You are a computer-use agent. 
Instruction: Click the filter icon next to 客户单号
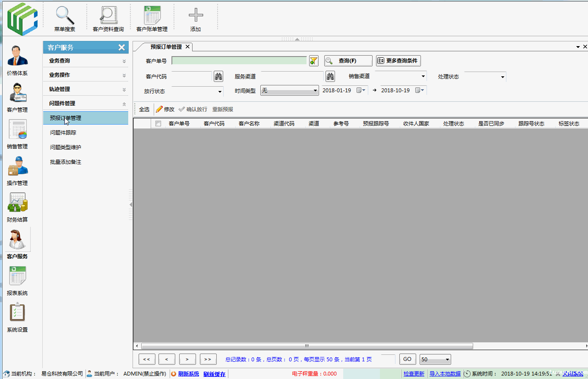314,61
